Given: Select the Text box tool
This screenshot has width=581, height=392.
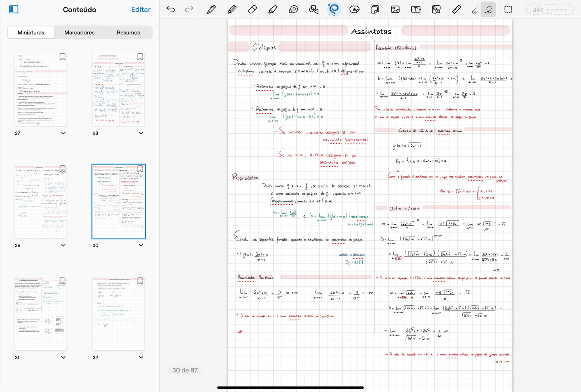Looking at the screenshot, I should pyautogui.click(x=415, y=10).
